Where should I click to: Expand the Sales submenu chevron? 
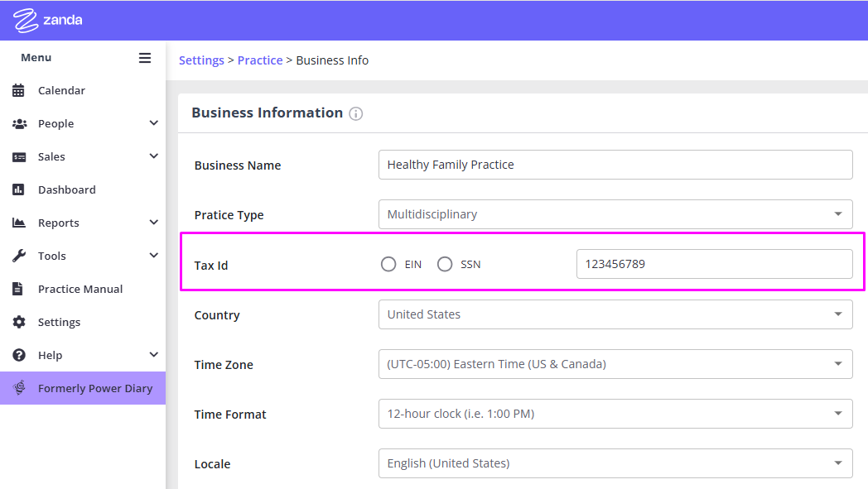[154, 156]
